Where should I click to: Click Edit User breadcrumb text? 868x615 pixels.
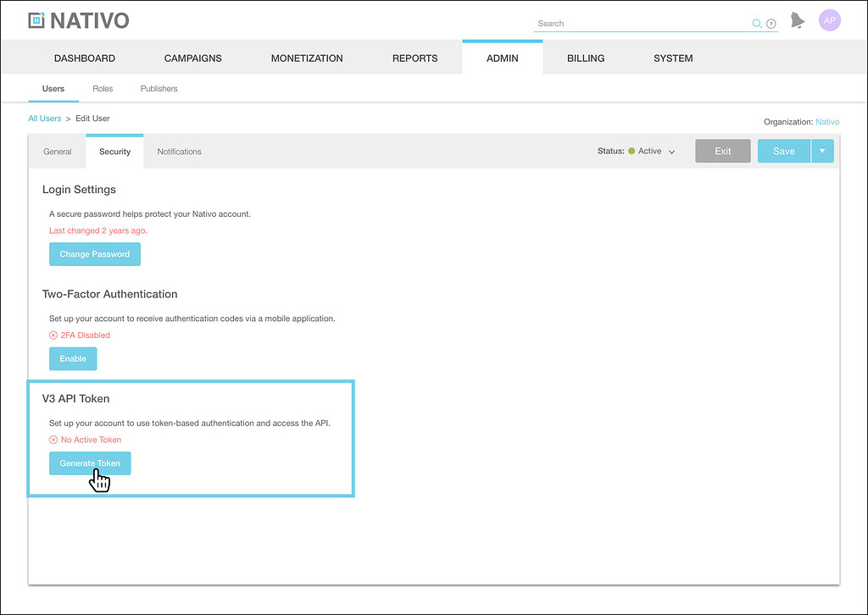[92, 119]
